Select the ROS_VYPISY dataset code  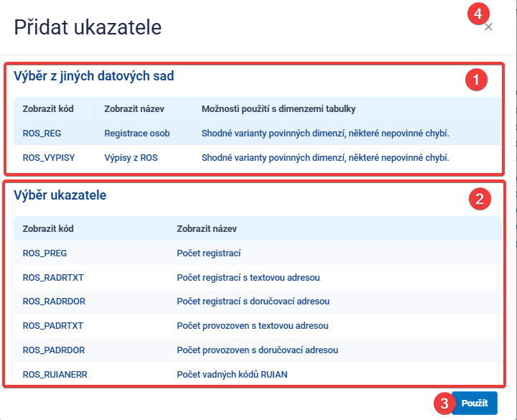(49, 157)
